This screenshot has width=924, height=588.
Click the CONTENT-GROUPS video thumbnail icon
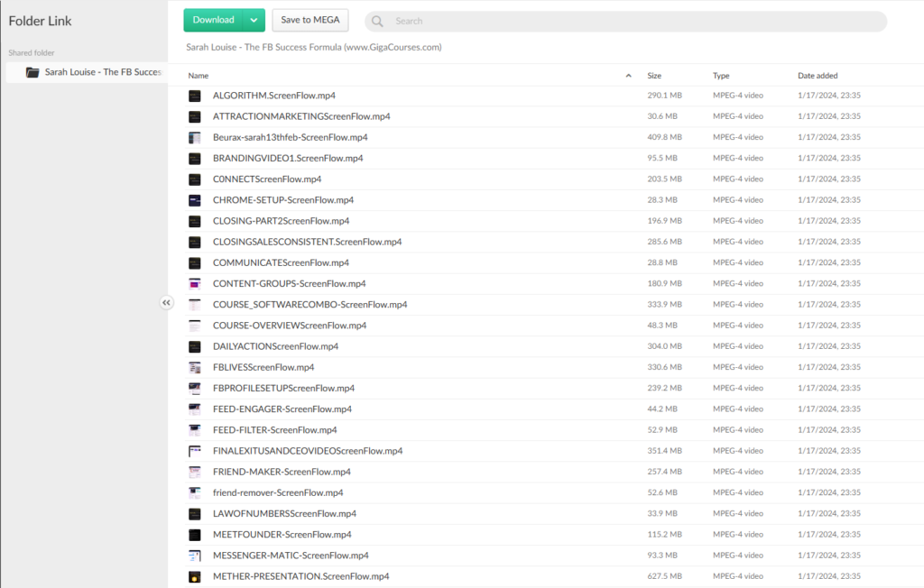[194, 283]
